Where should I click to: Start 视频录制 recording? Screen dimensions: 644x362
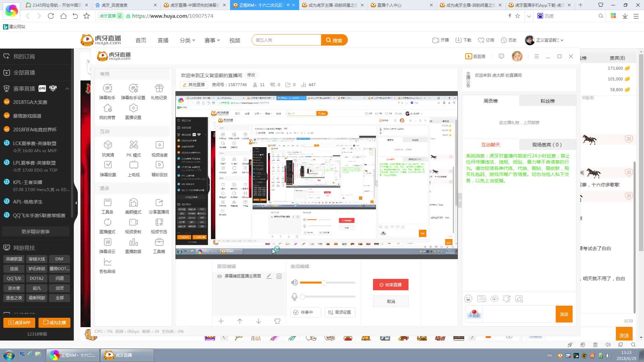[133, 226]
